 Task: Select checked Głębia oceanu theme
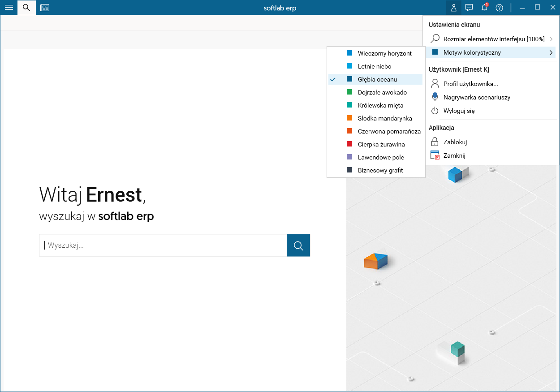[x=375, y=79]
